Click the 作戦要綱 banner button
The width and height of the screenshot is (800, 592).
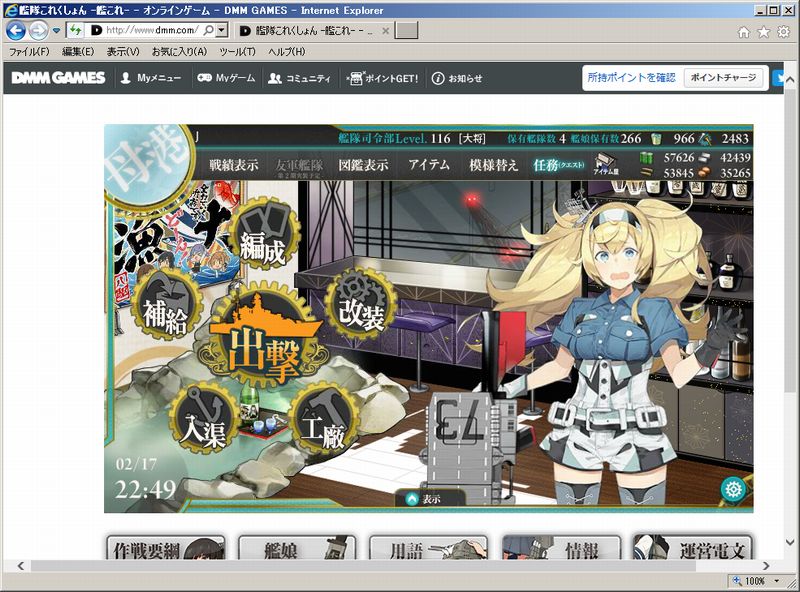pos(166,548)
